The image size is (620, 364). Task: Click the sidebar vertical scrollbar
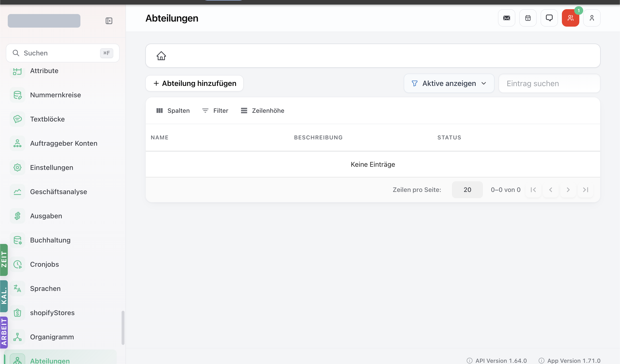pyautogui.click(x=123, y=328)
